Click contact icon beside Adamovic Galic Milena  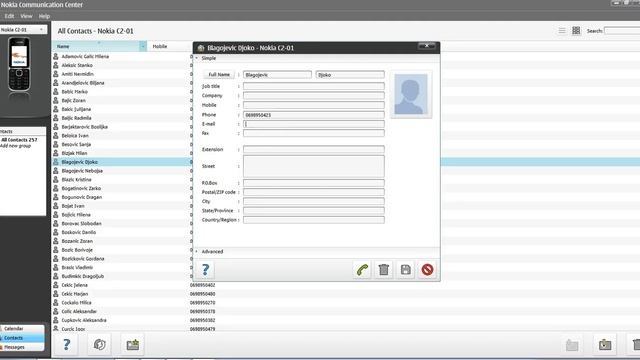point(56,56)
